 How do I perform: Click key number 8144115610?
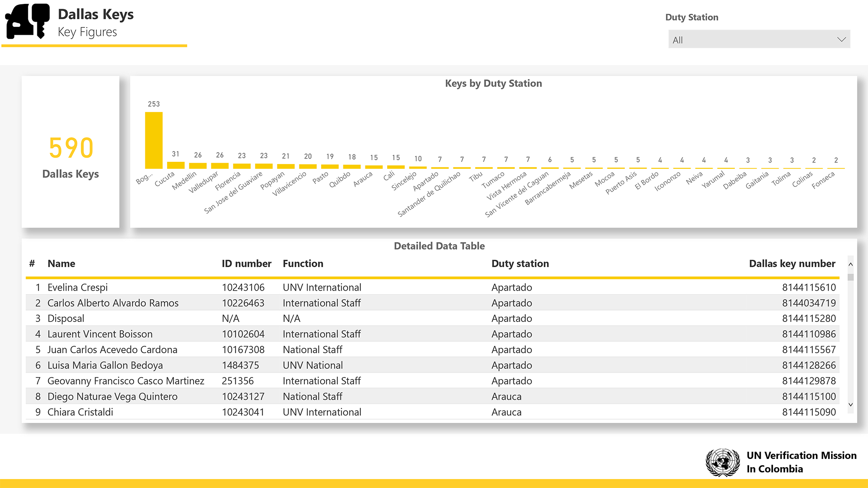(809, 288)
